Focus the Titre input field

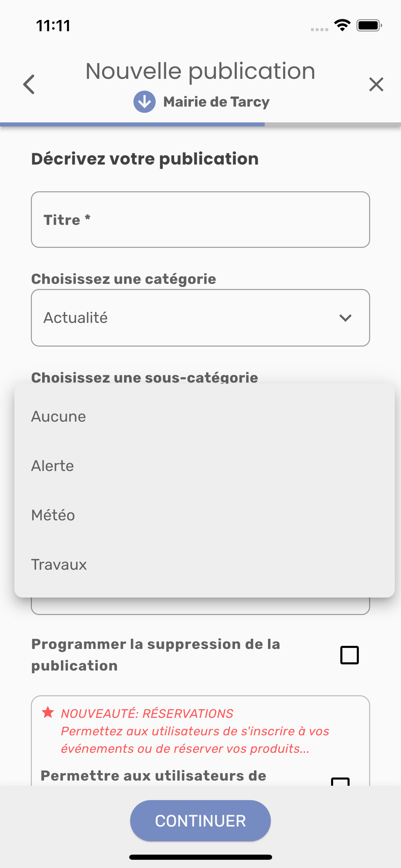click(x=200, y=220)
